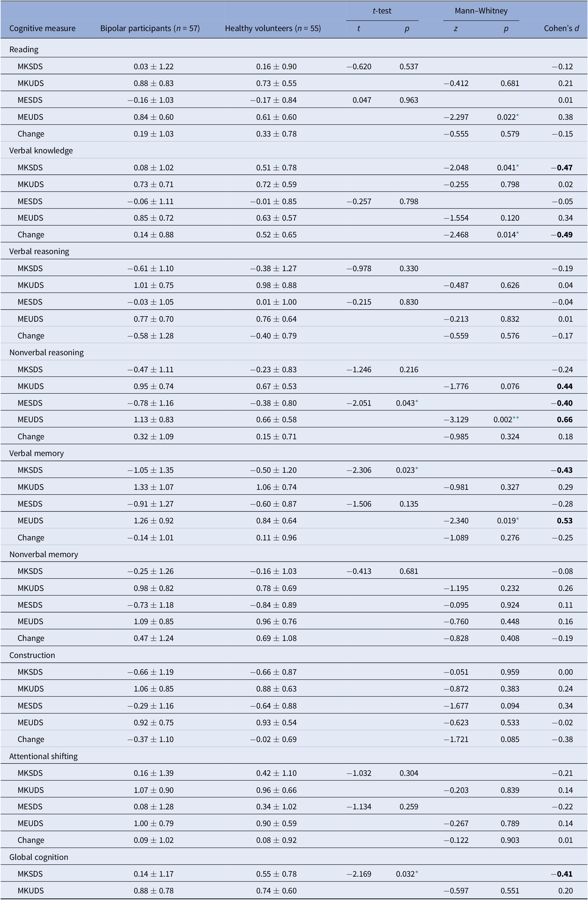Select the Verbal knowledge section heading
The image size is (588, 900).
pos(41,151)
